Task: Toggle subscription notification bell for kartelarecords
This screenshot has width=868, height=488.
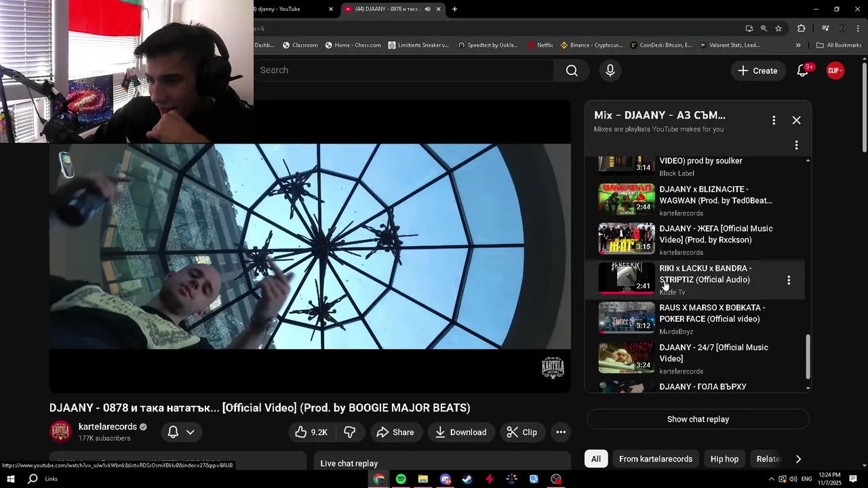Action: [174, 432]
